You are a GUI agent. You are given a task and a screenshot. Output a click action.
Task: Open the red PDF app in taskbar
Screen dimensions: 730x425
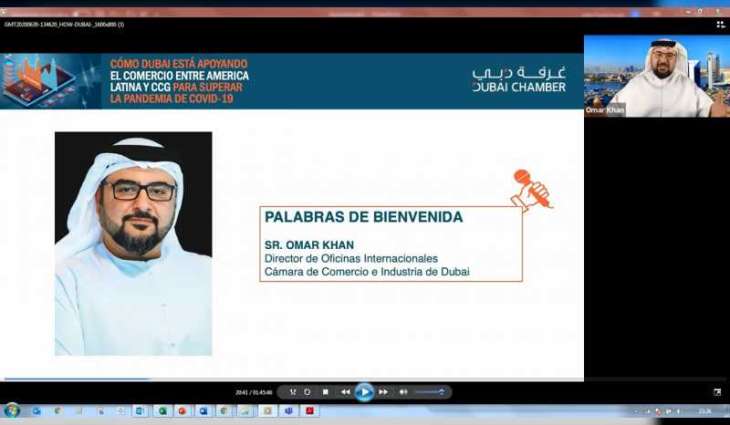[310, 411]
